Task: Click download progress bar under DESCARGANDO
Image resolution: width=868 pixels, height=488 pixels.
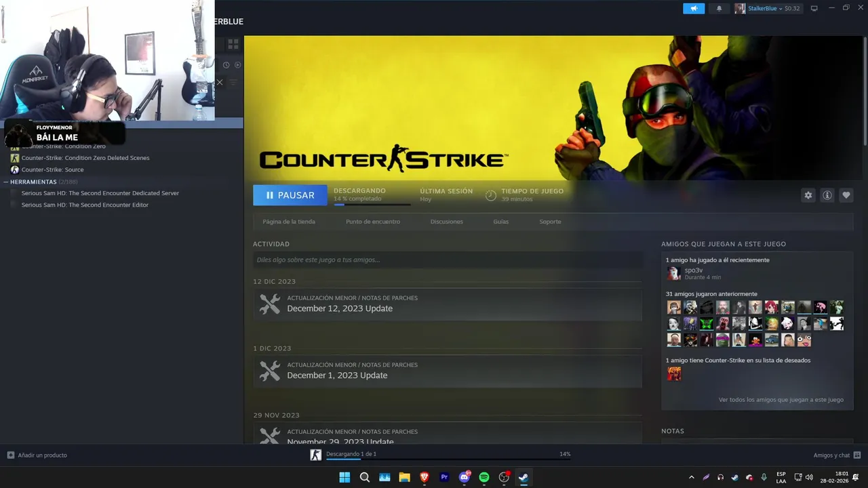Action: tap(372, 204)
